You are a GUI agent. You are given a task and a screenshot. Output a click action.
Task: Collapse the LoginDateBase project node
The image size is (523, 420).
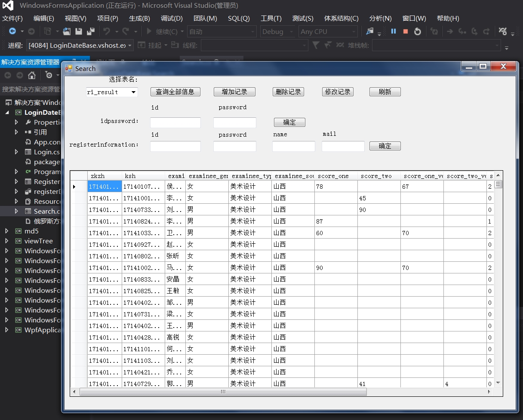(x=7, y=112)
